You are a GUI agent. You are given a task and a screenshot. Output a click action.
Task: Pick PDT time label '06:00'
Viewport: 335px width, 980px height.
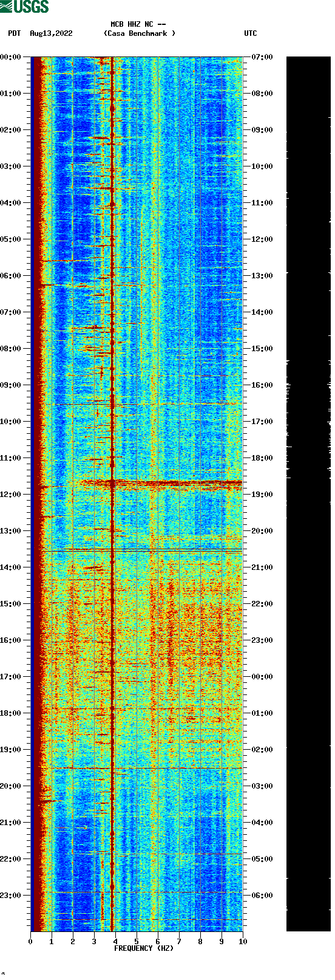pos(10,276)
